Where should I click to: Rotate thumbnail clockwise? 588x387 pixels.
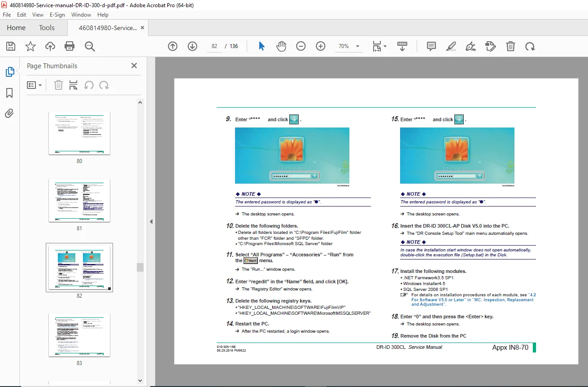point(104,85)
